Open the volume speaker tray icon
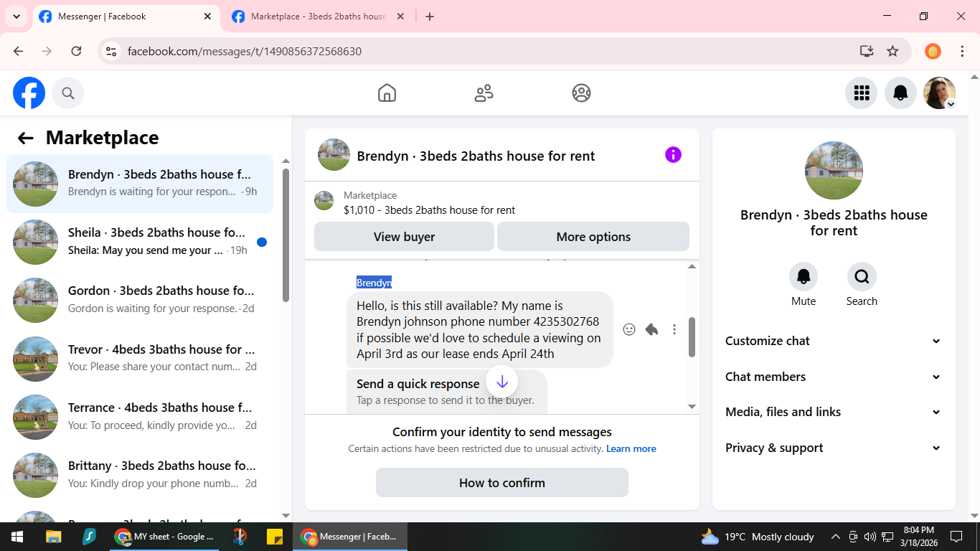The width and height of the screenshot is (980, 551). coord(870,537)
